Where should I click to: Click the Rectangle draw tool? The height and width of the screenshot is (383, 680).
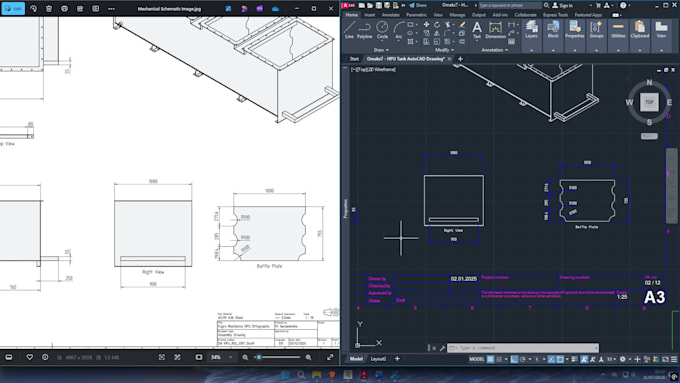(x=410, y=25)
